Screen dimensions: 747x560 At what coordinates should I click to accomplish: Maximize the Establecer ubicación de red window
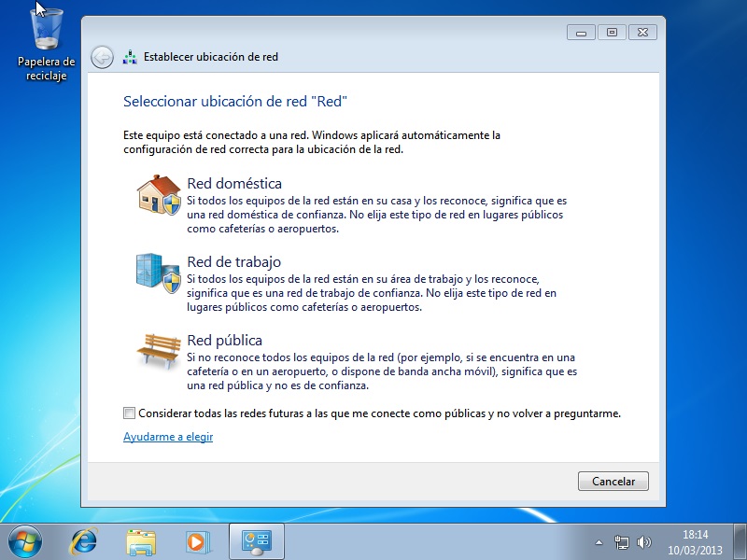[x=612, y=33]
